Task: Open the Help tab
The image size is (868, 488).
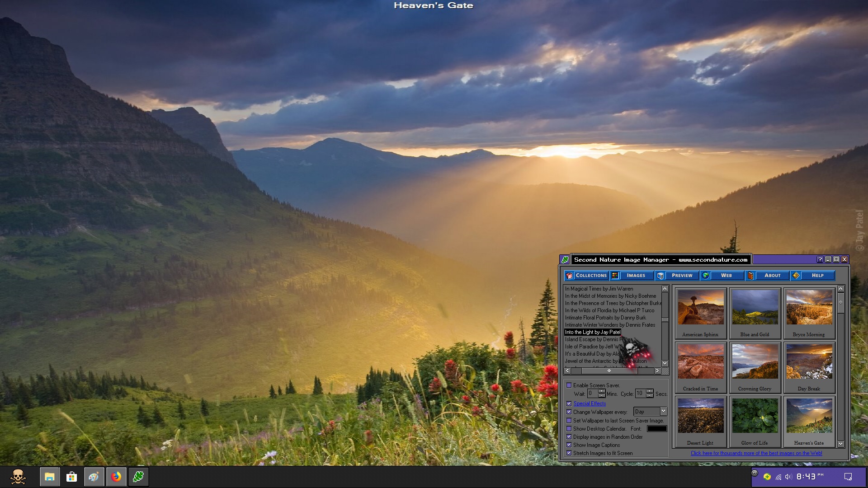Action: 813,276
